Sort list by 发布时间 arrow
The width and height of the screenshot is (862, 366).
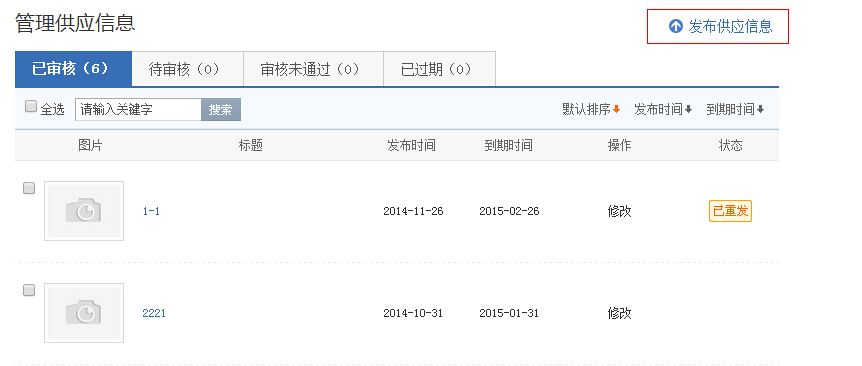pyautogui.click(x=688, y=109)
